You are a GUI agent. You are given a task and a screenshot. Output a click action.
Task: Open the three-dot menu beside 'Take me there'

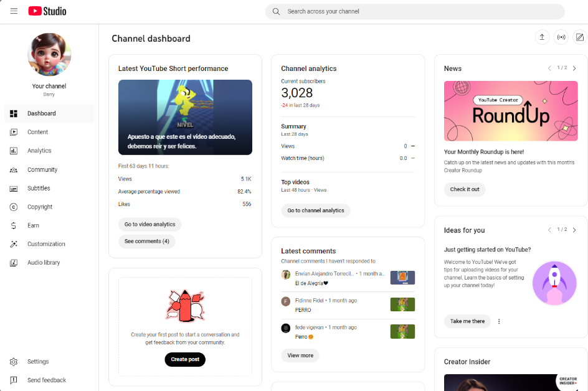(499, 321)
